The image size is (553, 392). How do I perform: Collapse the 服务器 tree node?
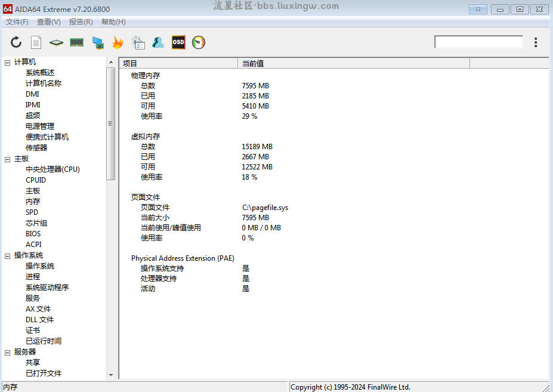7,353
